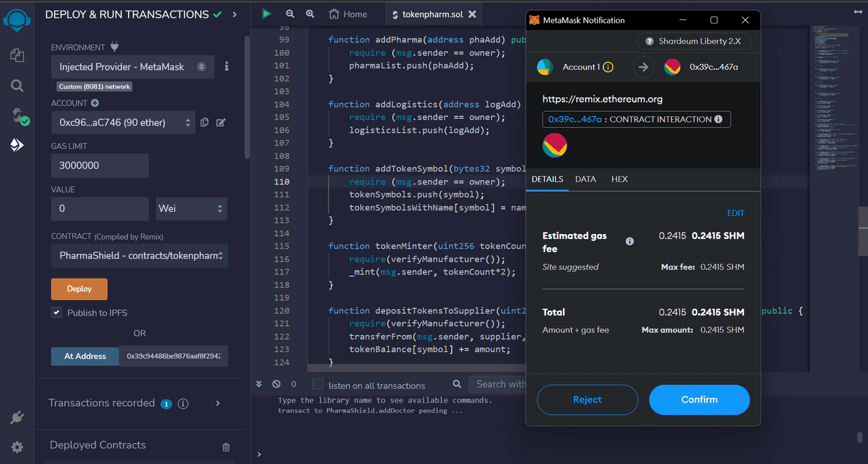Image resolution: width=868 pixels, height=464 pixels.
Task: Click Account 1 info icon in MetaMask
Action: click(608, 67)
